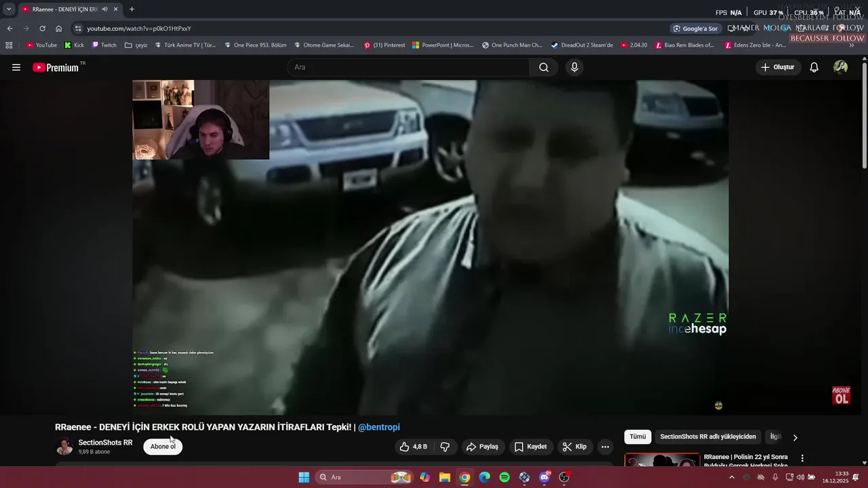868x488 pixels.
Task: Open One Punch Man bookmark
Action: click(x=512, y=45)
